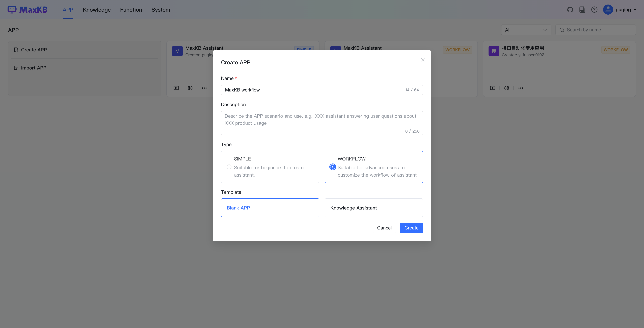This screenshot has width=644, height=328.
Task: Click the guqing user avatar
Action: click(x=608, y=10)
